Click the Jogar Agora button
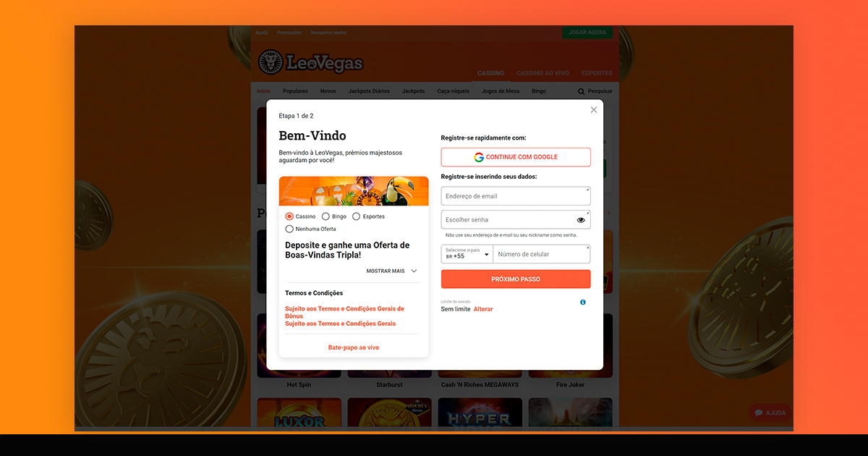868x456 pixels. 587,33
